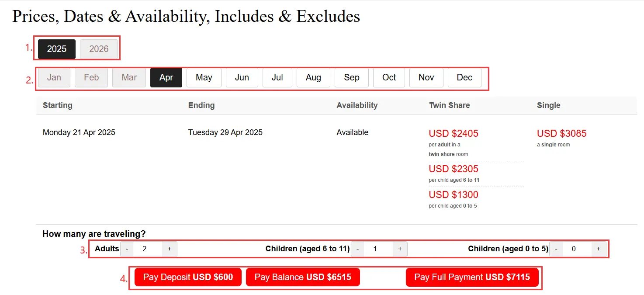Switch to the Nov month tab
Viewport: 644px width, 295px height.
click(426, 77)
